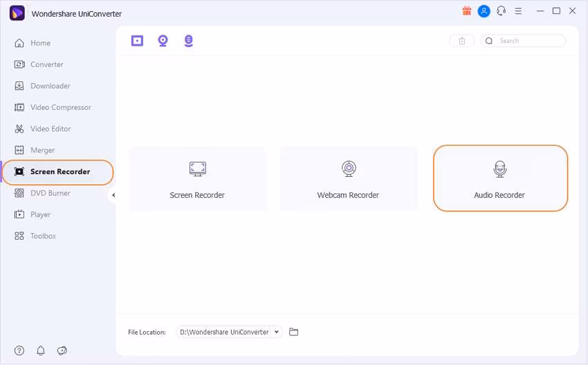Open the Player section

click(33, 215)
